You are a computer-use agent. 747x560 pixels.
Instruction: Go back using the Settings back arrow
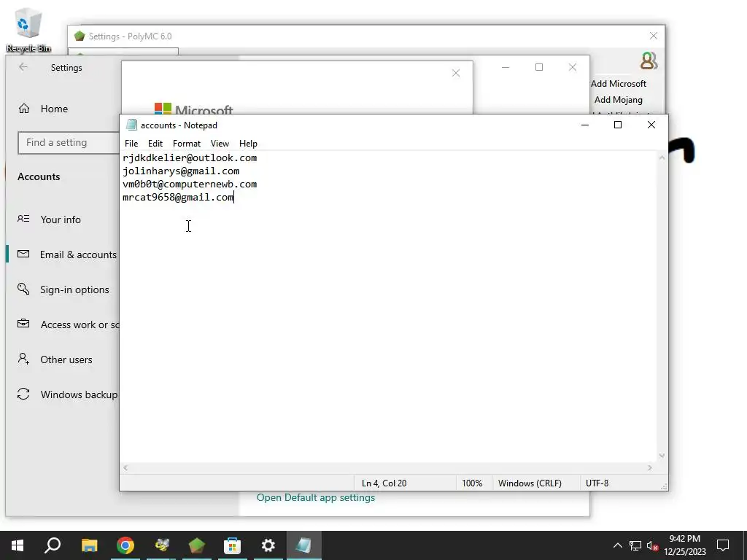point(23,67)
